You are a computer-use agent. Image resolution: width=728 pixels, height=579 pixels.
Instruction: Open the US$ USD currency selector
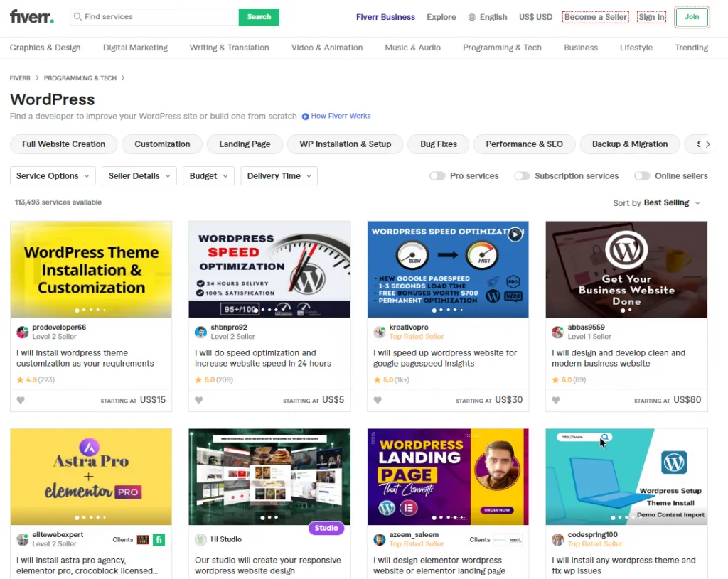click(x=535, y=17)
